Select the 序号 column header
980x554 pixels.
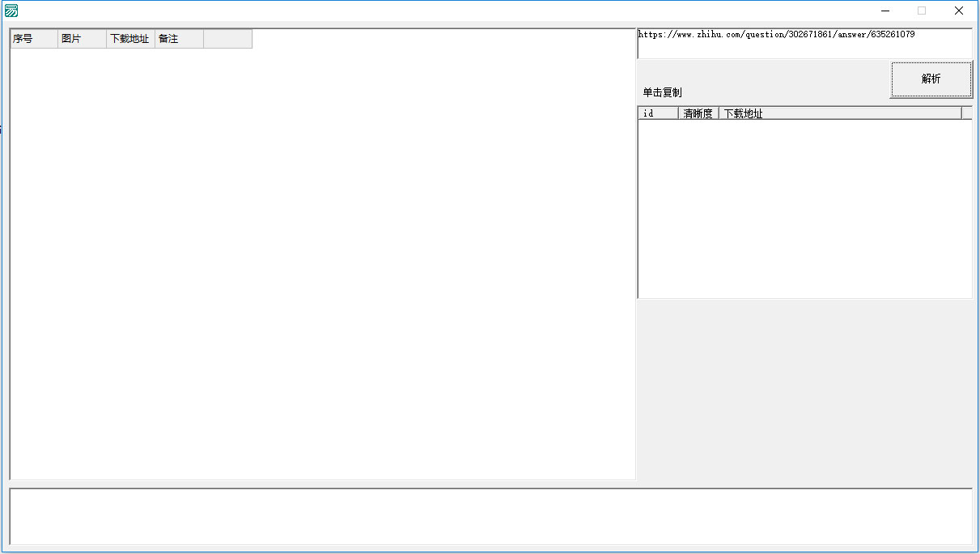34,39
